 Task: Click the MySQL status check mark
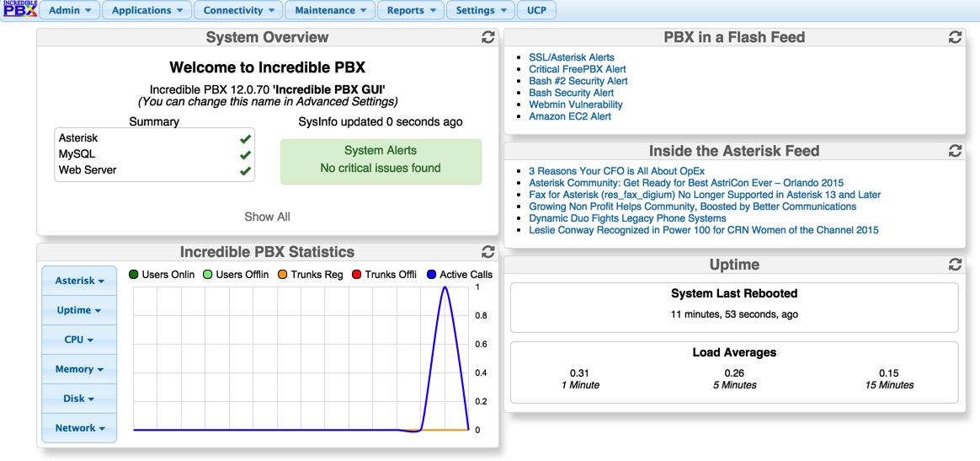245,154
